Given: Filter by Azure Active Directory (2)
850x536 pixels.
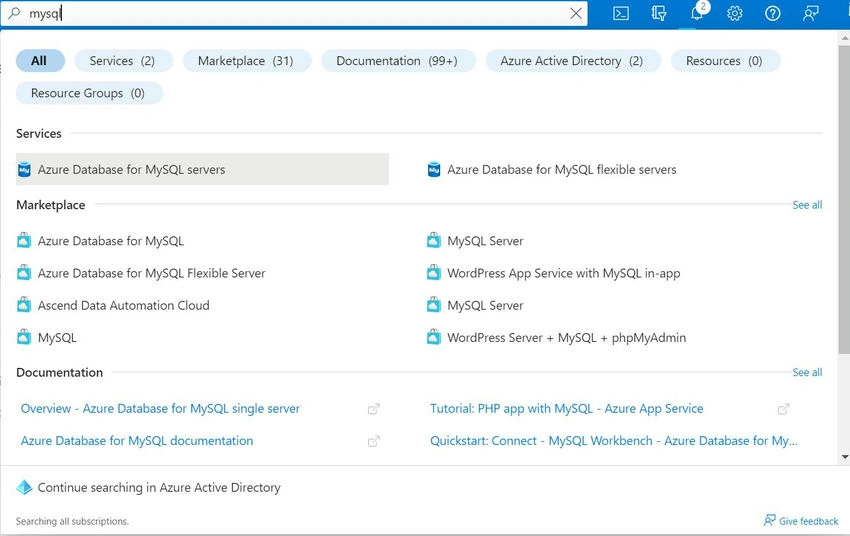Looking at the screenshot, I should click(x=572, y=61).
